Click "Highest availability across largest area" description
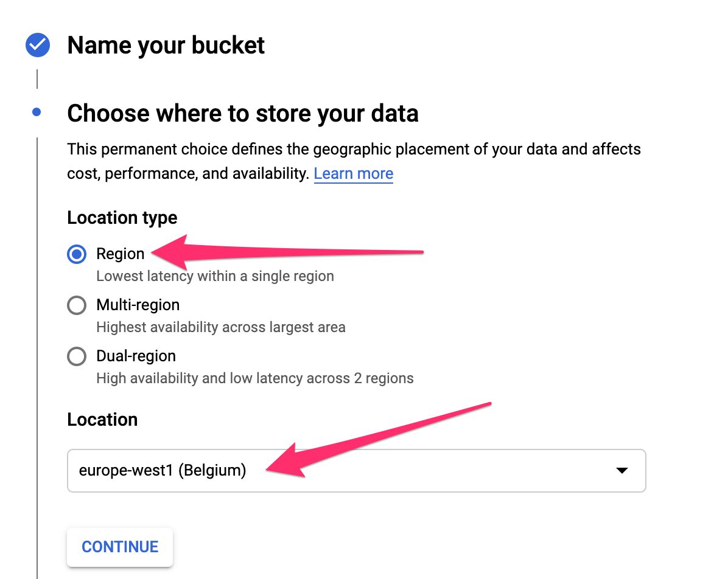The image size is (728, 579). point(221,327)
